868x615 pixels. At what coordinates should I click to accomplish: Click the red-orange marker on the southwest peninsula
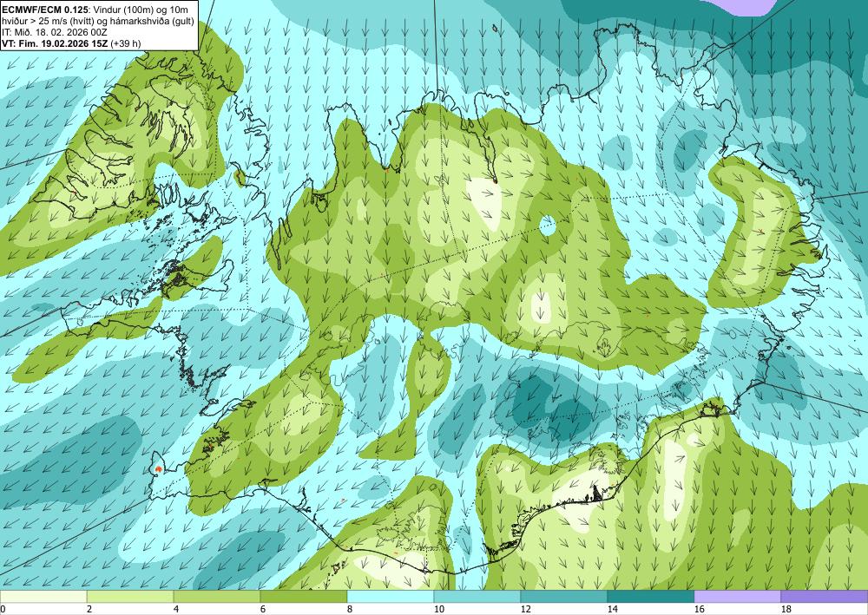(159, 469)
